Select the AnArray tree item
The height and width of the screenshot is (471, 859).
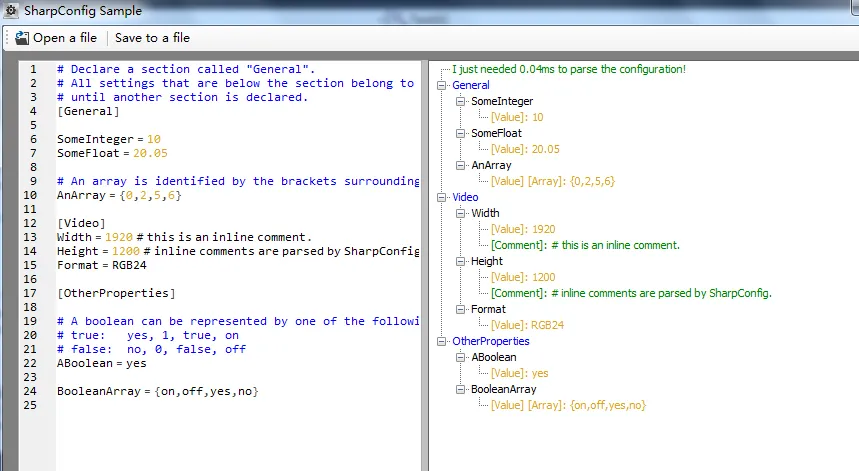point(491,165)
